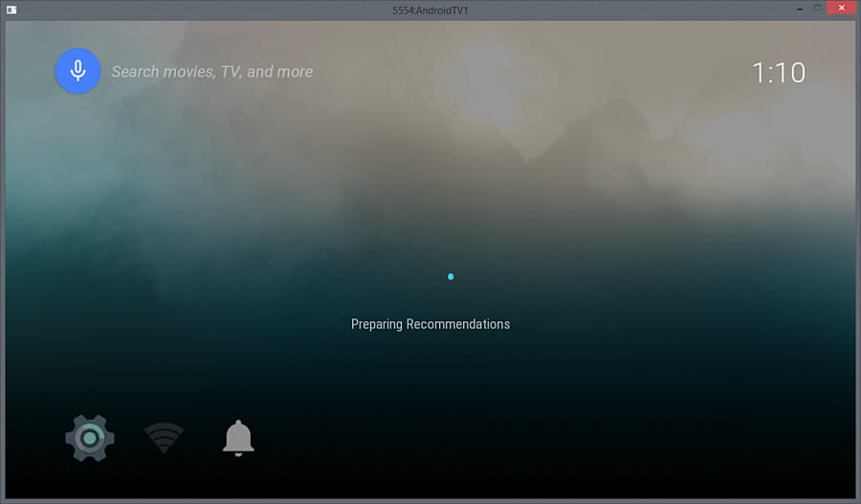Click the 'Preparing Recommendations' text

tap(430, 324)
